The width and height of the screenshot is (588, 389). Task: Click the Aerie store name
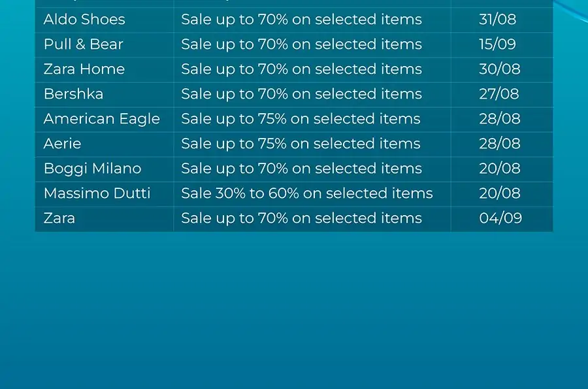coord(62,144)
